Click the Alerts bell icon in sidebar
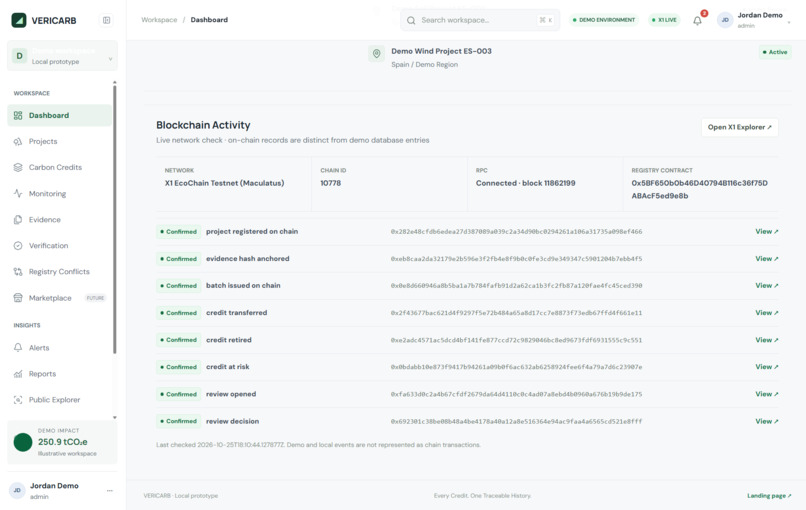This screenshot has width=806, height=510. 18,348
